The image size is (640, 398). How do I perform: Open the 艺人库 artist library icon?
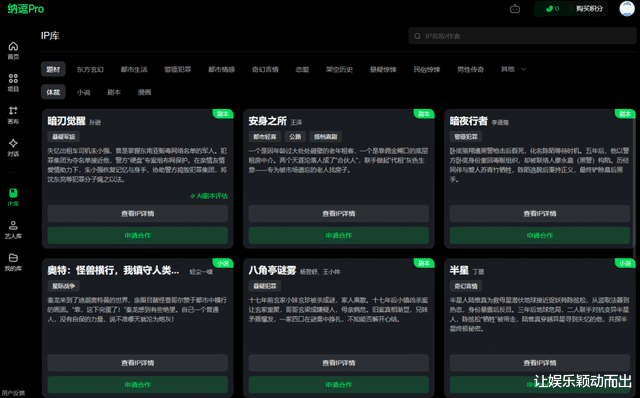(13, 229)
